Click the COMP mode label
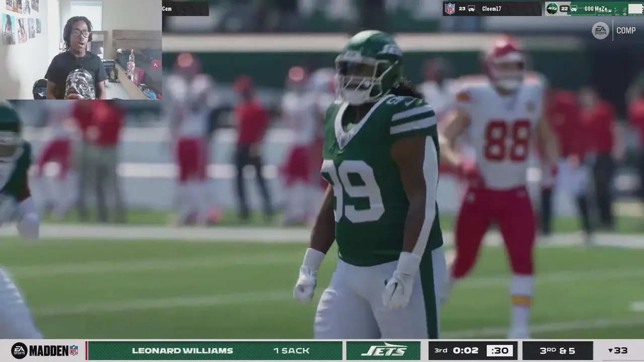This screenshot has width=644, height=362. pos(626,31)
